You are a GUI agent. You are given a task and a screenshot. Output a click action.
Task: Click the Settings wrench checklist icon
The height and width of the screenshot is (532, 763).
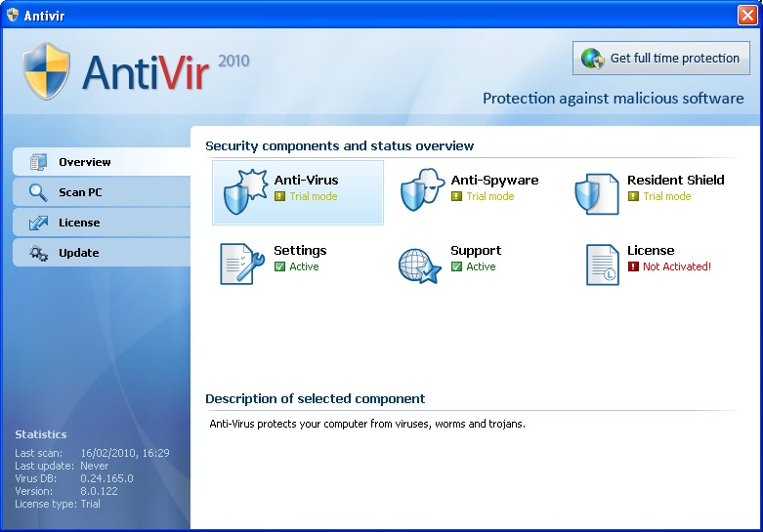point(242,264)
